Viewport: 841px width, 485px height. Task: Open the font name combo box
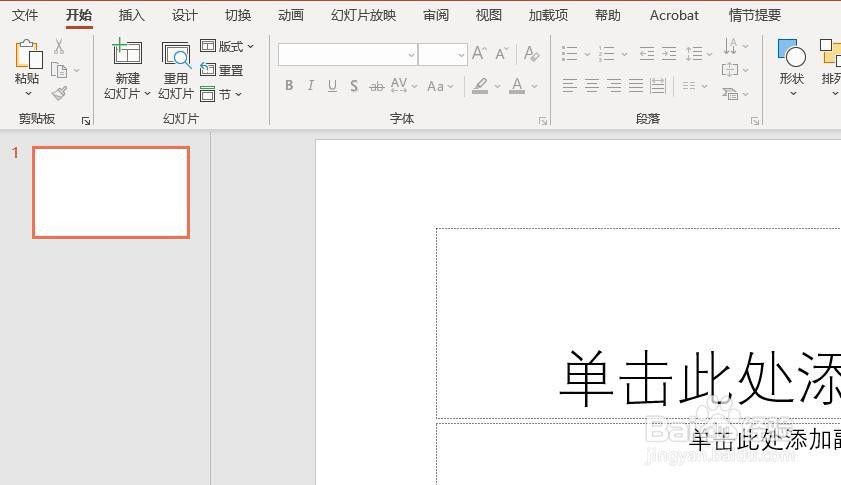point(348,55)
